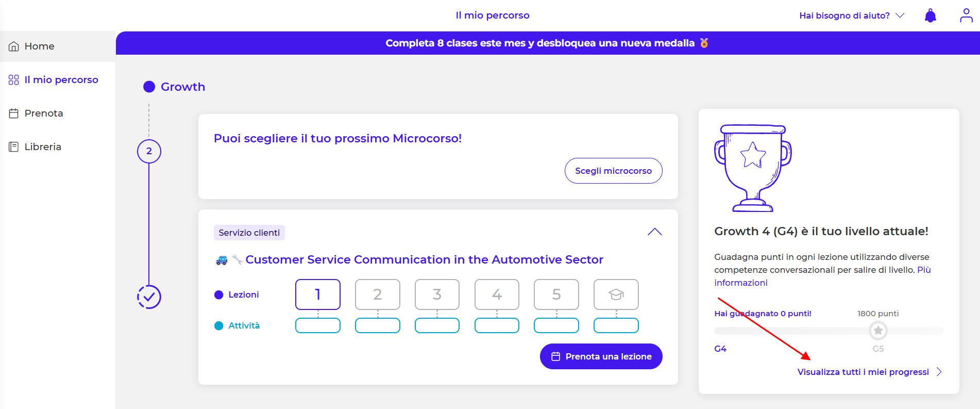The height and width of the screenshot is (409, 980).
Task: Click the notification bell icon
Action: tap(930, 15)
